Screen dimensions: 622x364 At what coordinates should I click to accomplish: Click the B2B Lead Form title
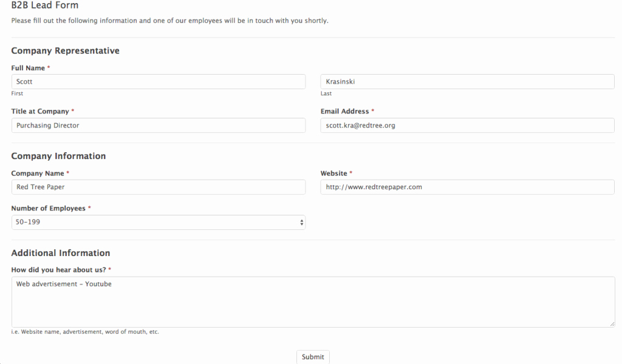coord(45,5)
